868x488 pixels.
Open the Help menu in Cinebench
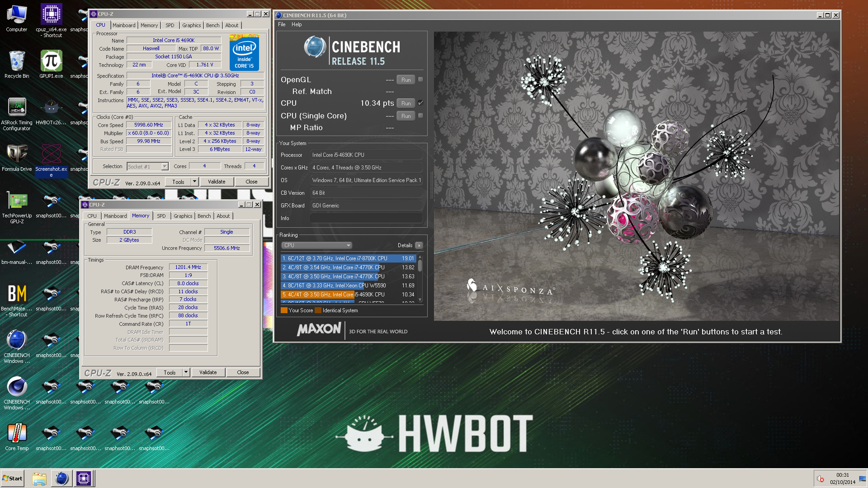click(297, 24)
